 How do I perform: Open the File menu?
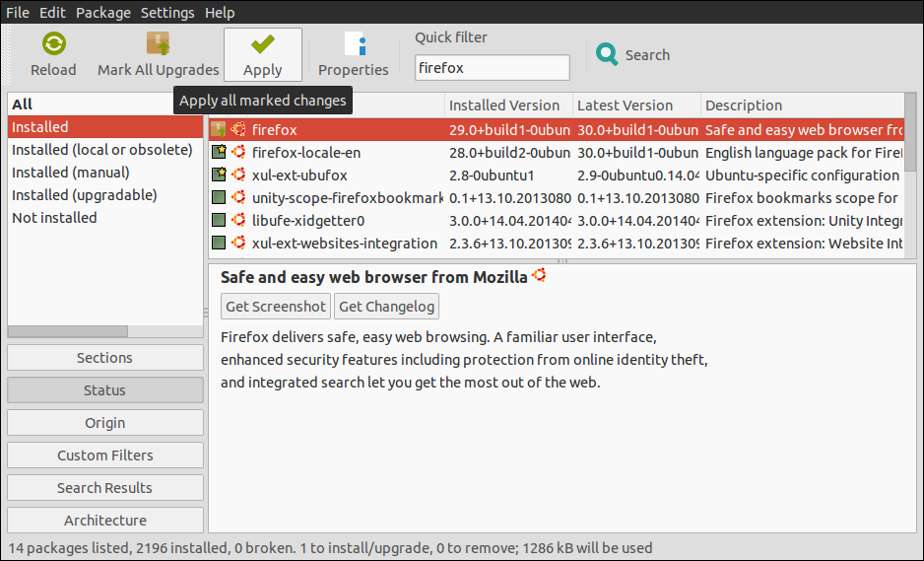[x=18, y=13]
